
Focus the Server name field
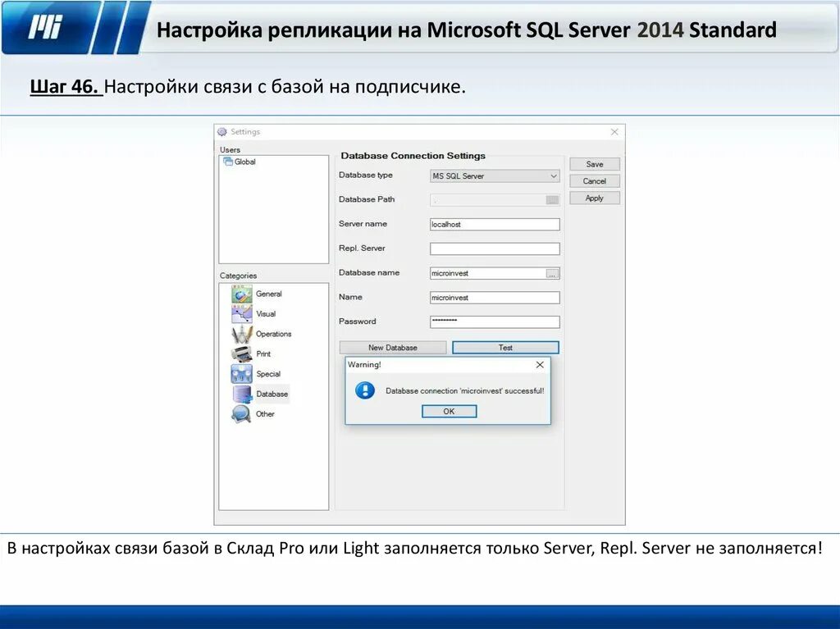tap(495, 225)
